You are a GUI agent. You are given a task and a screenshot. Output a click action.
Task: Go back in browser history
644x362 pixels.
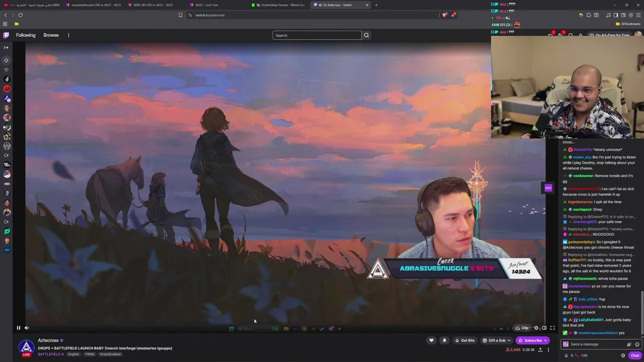pyautogui.click(x=6, y=15)
